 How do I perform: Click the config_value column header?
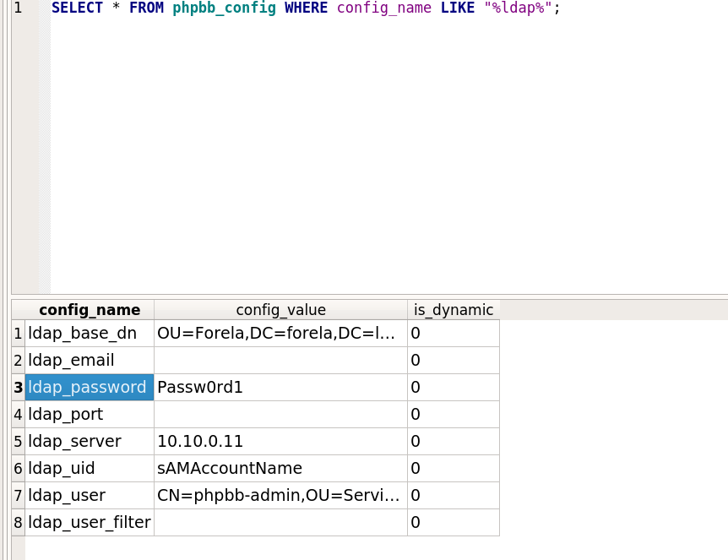281,310
